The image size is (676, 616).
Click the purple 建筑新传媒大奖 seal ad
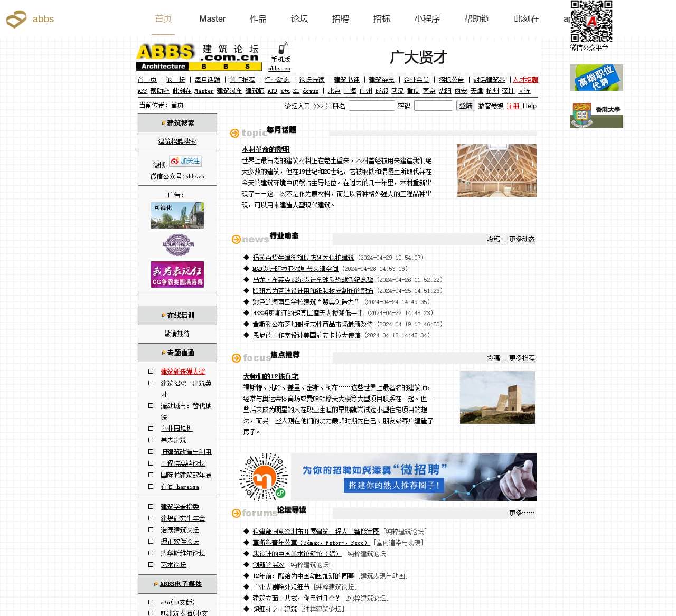(177, 244)
